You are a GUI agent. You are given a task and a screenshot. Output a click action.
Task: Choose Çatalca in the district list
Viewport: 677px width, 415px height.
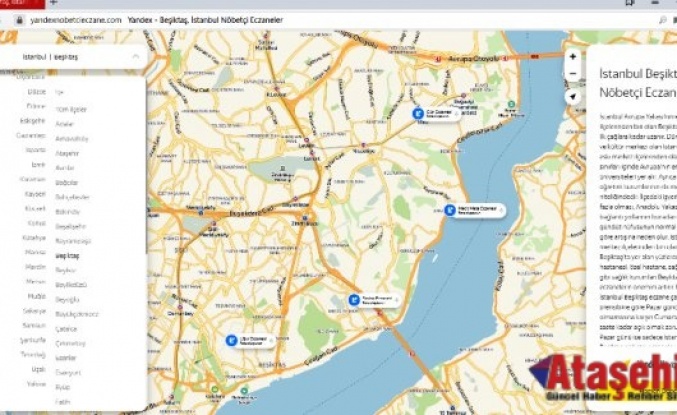pyautogui.click(x=66, y=329)
